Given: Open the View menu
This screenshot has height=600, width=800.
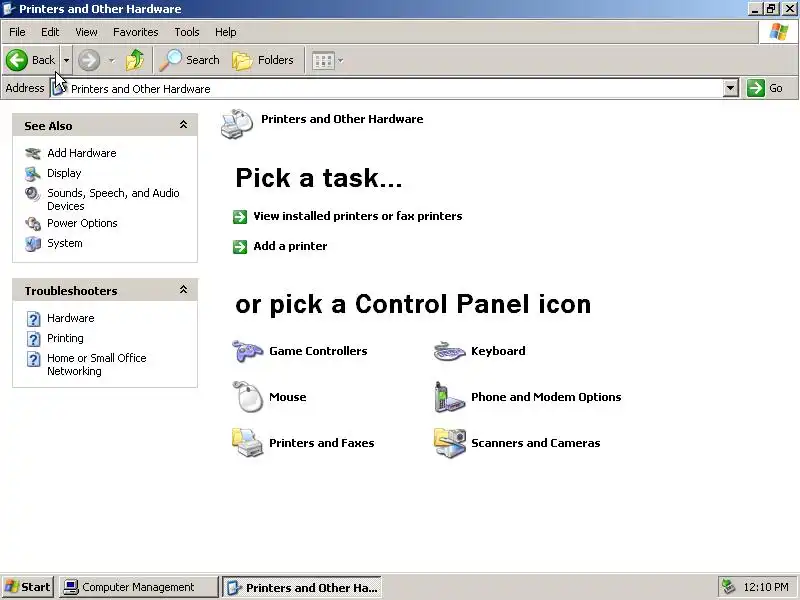Looking at the screenshot, I should (86, 32).
